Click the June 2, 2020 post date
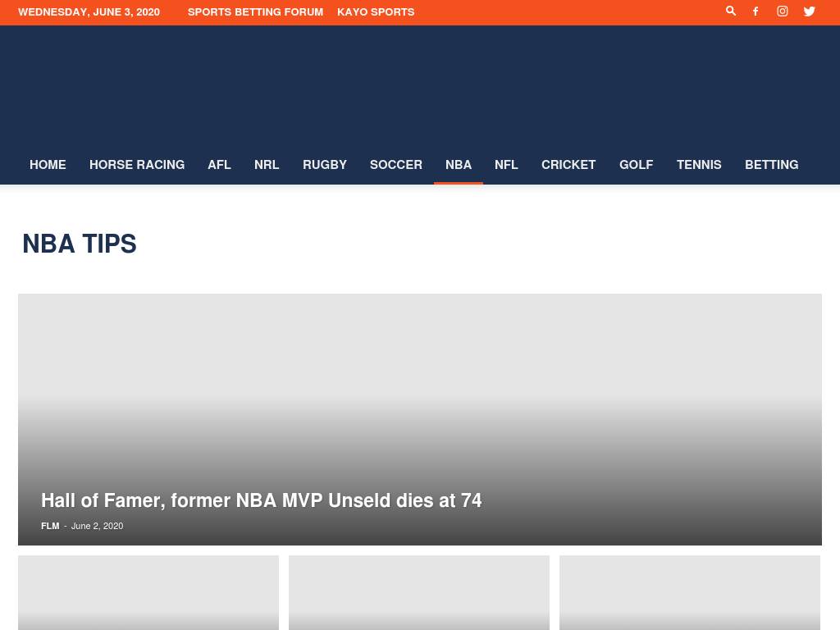Viewport: 840px width, 630px height. coord(97,526)
